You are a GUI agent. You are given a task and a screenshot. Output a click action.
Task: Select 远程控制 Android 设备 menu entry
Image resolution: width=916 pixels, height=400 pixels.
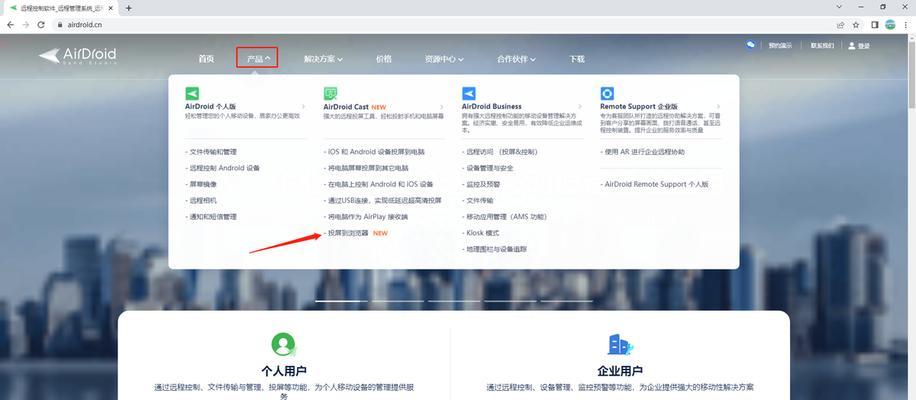(223, 168)
